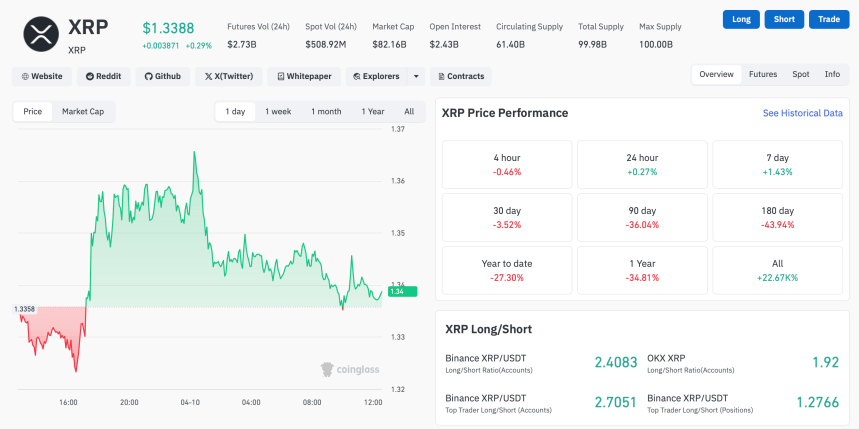Click the XRP coin logo
This screenshot has height=429, width=859.
click(x=41, y=34)
